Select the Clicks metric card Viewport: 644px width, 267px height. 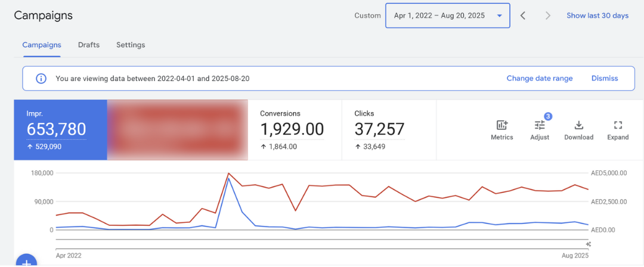click(x=389, y=129)
